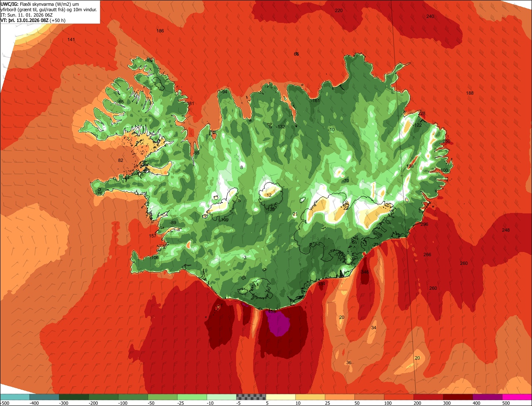
Task: Click the map value '334'
Action: pyautogui.click(x=321, y=283)
